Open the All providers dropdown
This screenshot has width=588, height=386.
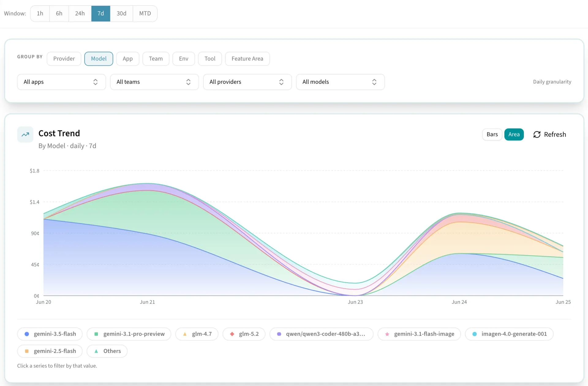point(247,82)
